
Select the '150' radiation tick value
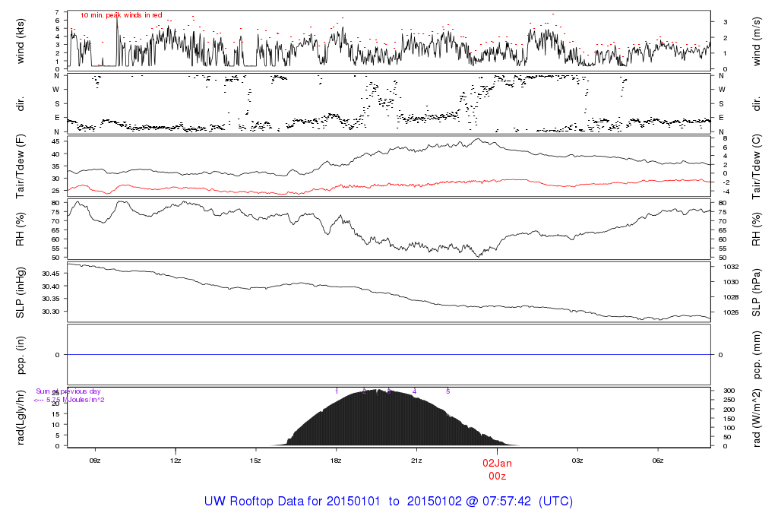pos(729,419)
